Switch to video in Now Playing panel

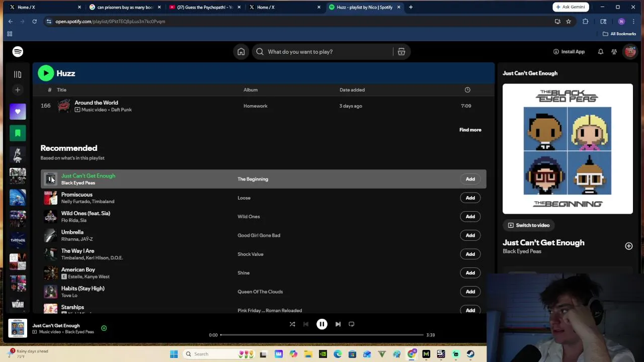528,225
